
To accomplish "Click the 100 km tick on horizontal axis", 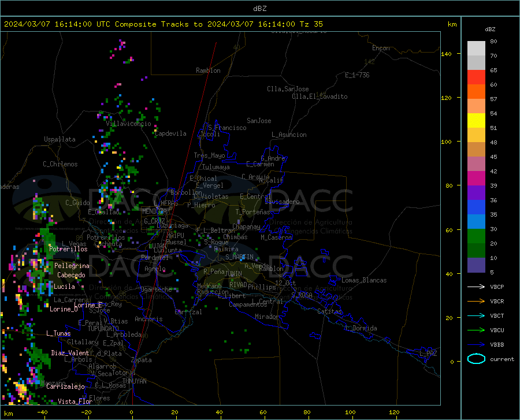I will click(350, 412).
